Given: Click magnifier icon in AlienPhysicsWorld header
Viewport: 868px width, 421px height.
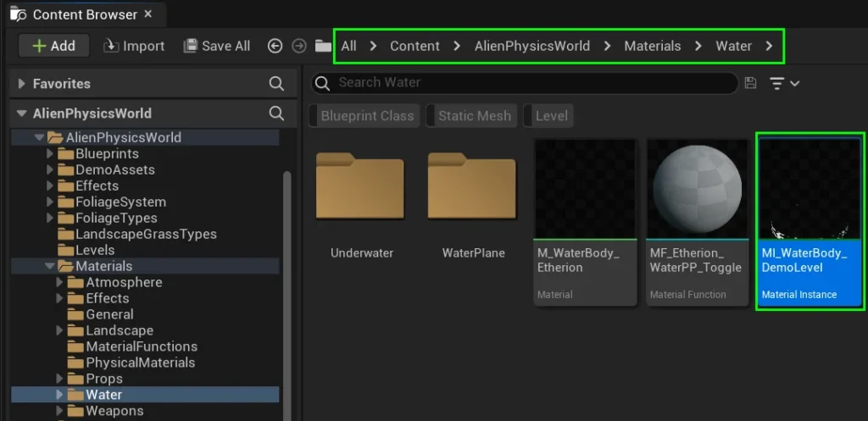Looking at the screenshot, I should (276, 114).
